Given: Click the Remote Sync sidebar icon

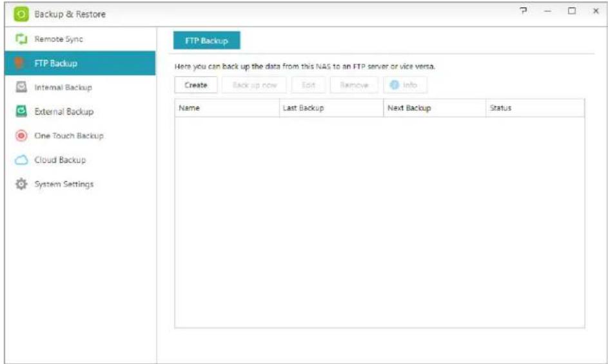Looking at the screenshot, I should click(21, 39).
